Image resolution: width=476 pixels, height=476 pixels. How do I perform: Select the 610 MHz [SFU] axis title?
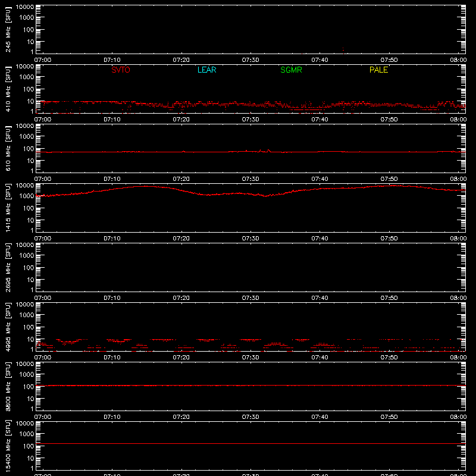pyautogui.click(x=8, y=148)
